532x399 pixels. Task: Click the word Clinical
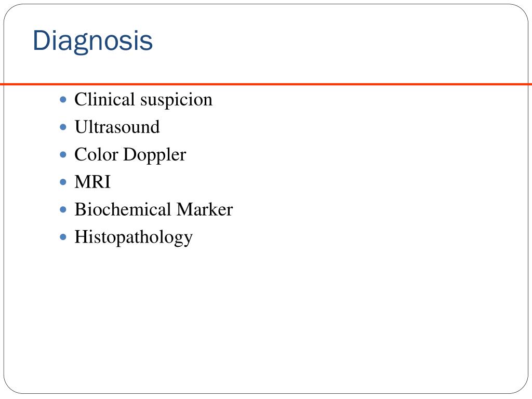pyautogui.click(x=105, y=99)
